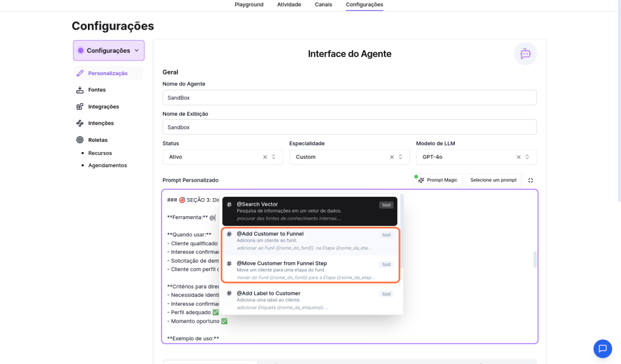Clear the Modelo de LLM X icon

coord(519,157)
